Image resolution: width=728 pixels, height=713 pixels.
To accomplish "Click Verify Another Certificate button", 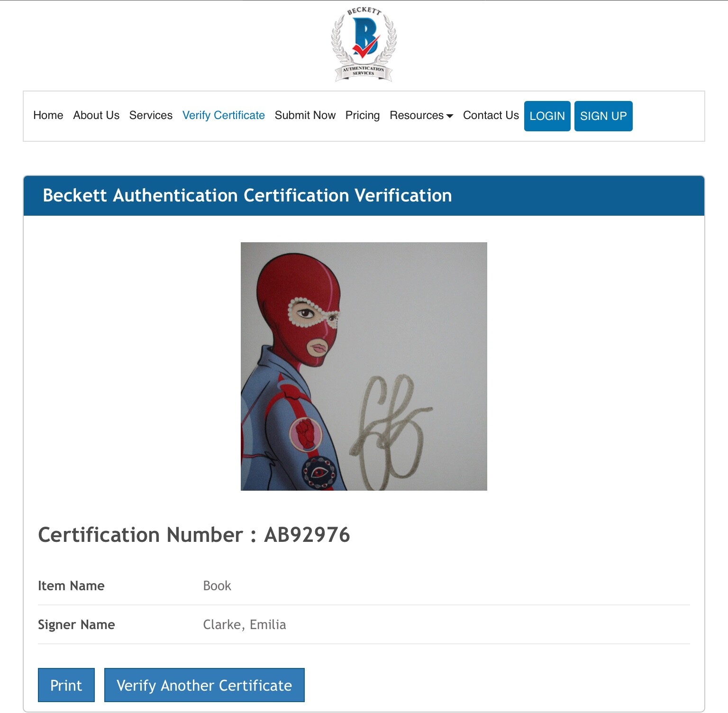I will click(x=204, y=685).
